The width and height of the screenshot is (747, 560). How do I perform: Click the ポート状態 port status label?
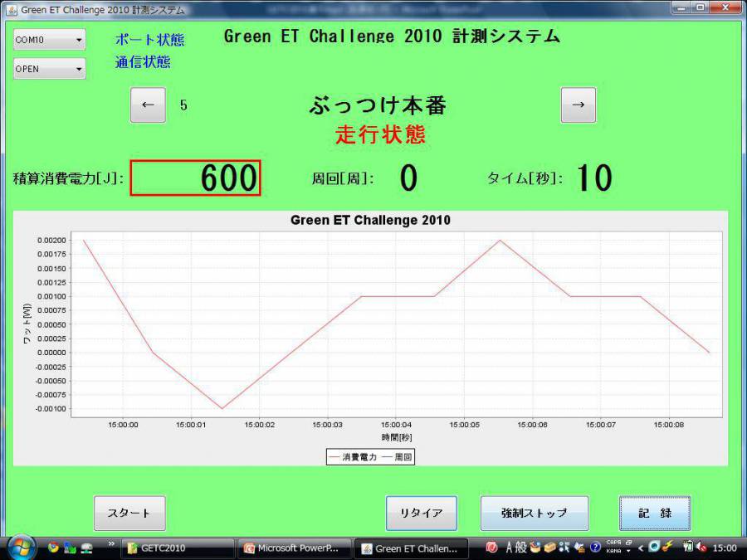[x=149, y=40]
